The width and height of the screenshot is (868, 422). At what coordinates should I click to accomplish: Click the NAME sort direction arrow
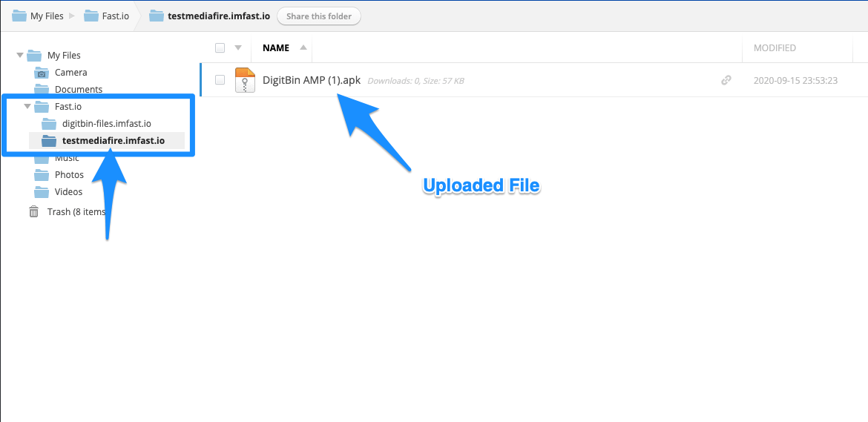303,47
